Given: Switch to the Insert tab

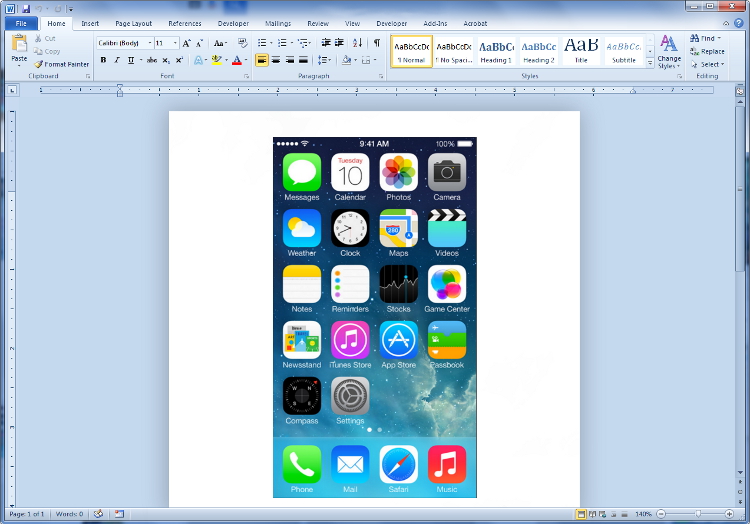Looking at the screenshot, I should click(90, 23).
